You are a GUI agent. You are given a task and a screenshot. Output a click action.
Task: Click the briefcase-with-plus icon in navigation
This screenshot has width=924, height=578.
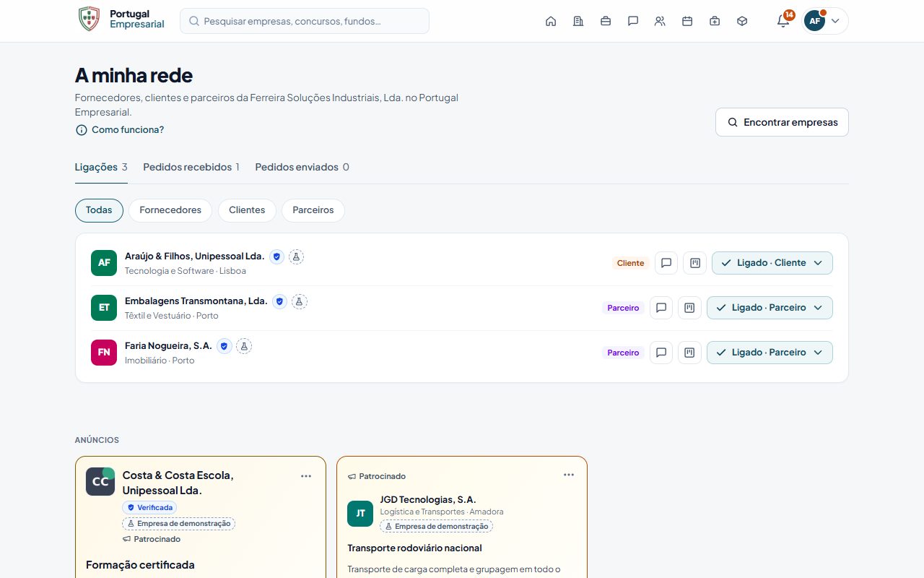715,21
